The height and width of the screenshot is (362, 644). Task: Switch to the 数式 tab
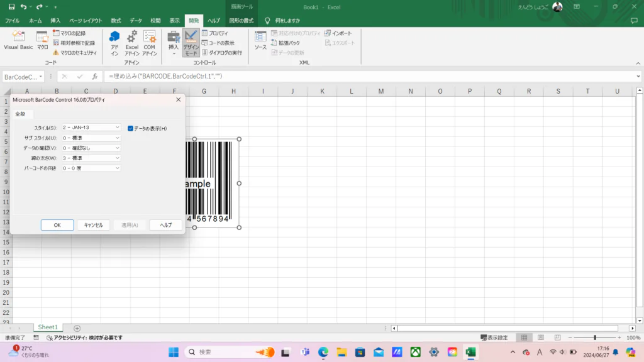(x=116, y=21)
